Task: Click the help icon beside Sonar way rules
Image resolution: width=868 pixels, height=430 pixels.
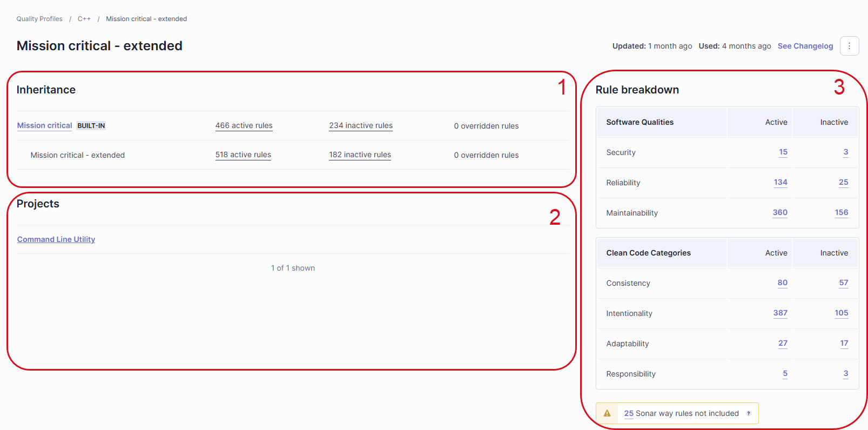Action: [748, 413]
